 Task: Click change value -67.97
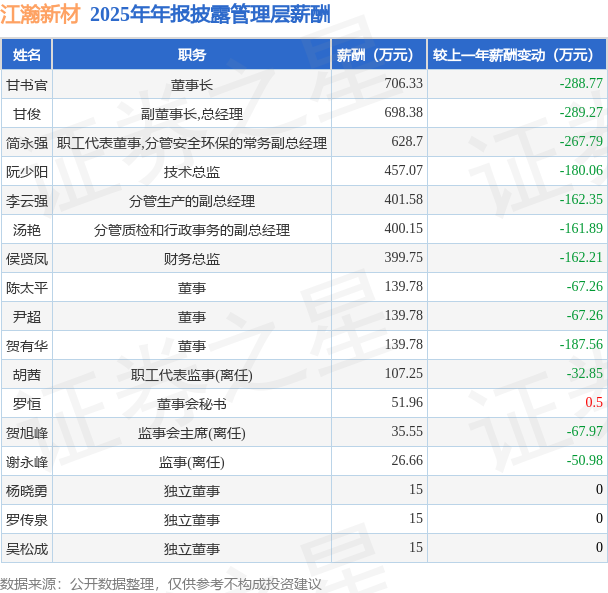pyautogui.click(x=584, y=431)
